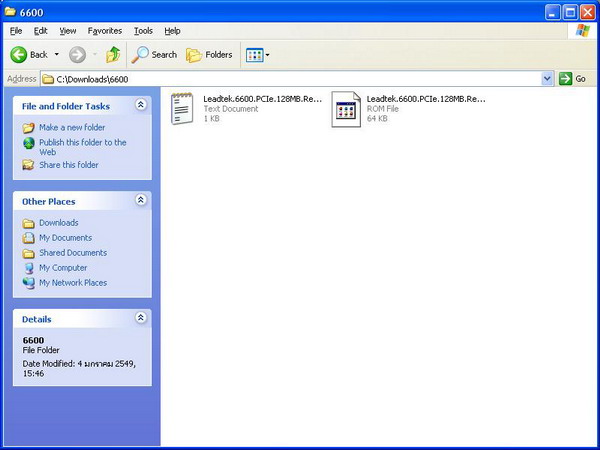This screenshot has height=450, width=600.
Task: Open Shared Documents link
Action: 73,253
